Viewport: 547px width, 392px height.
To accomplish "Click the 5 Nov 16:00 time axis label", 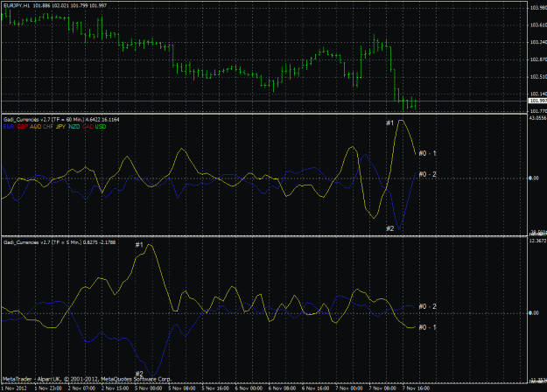I will (x=215, y=388).
